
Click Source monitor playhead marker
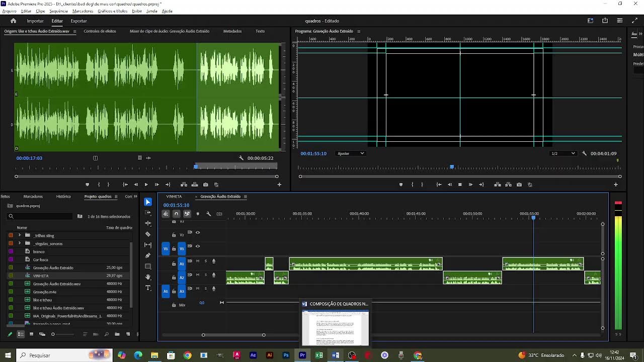[x=196, y=166]
